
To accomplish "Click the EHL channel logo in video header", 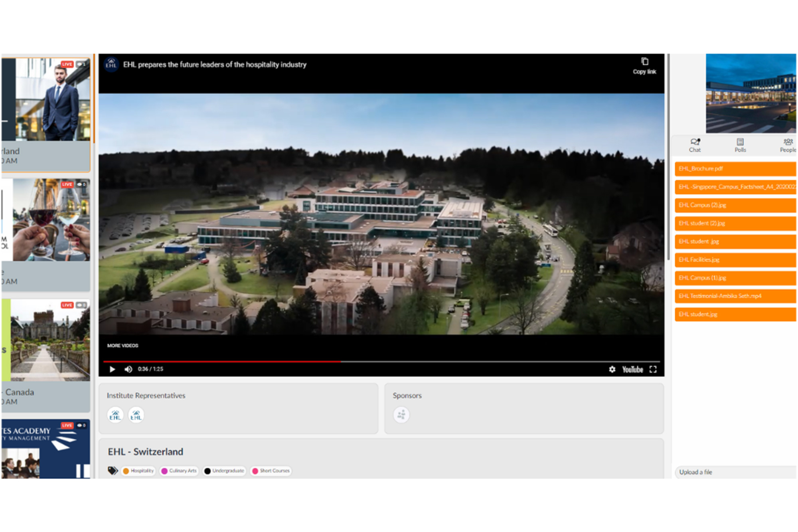I will pos(111,64).
